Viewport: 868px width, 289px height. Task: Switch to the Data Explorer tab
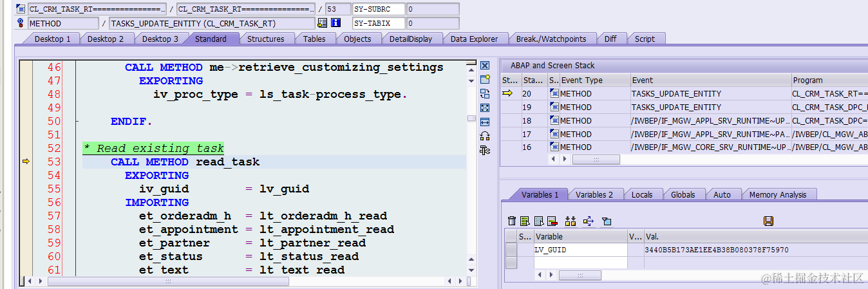[x=474, y=39]
